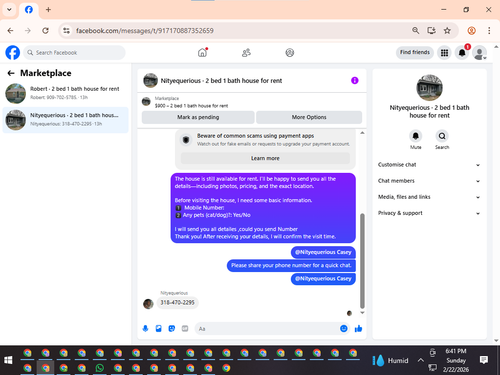Screen dimensions: 500x375
Task: Open the account profile menu in header
Action: (x=480, y=53)
